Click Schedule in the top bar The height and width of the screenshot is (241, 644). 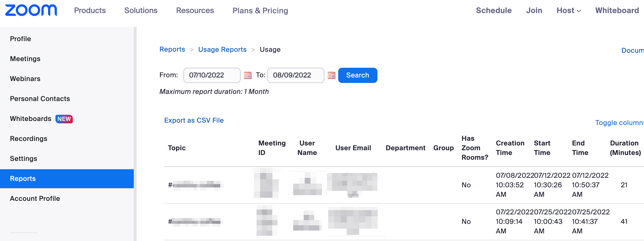pyautogui.click(x=494, y=10)
